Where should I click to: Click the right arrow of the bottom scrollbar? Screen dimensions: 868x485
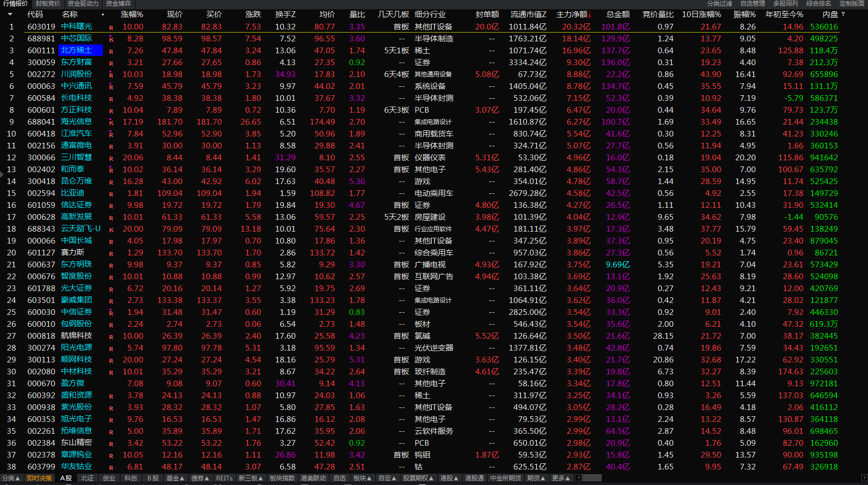pos(864,478)
